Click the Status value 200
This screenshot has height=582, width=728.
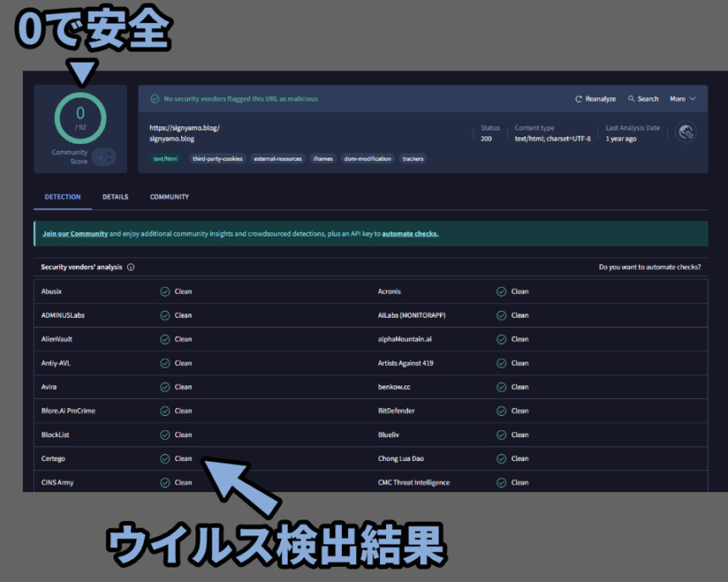coord(486,139)
